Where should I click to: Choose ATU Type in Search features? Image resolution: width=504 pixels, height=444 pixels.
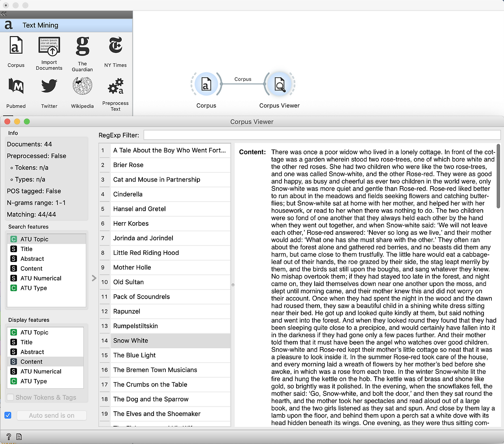pyautogui.click(x=46, y=288)
